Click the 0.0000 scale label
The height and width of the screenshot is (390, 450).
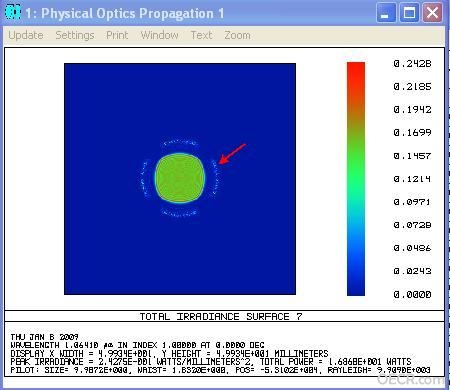[412, 294]
